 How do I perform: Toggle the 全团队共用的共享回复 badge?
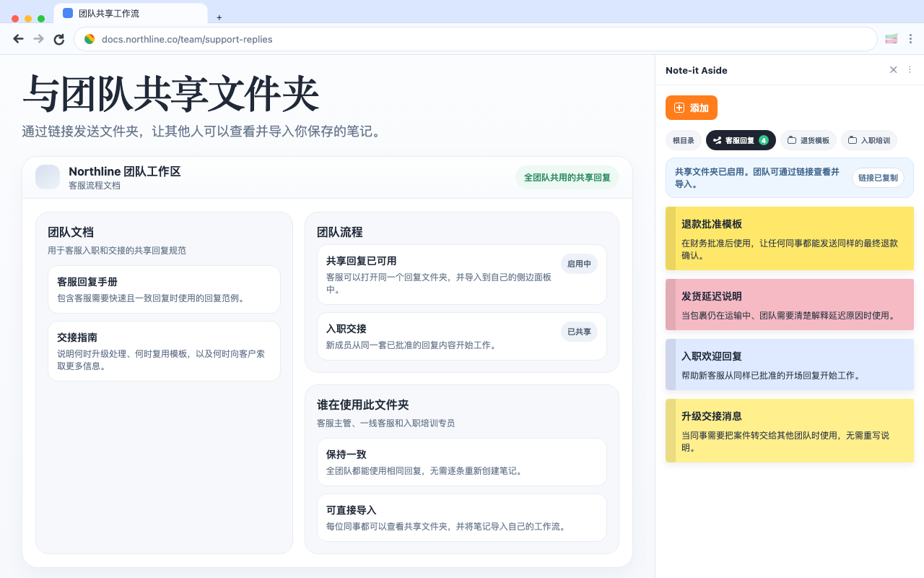coord(567,177)
